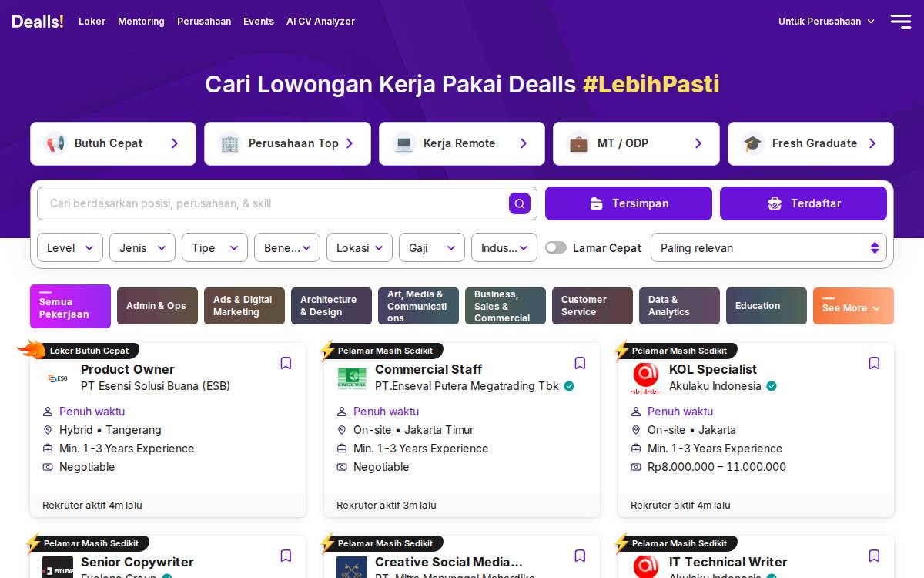This screenshot has height=578, width=924.
Task: Open Perusahaan in top navigation
Action: point(204,22)
